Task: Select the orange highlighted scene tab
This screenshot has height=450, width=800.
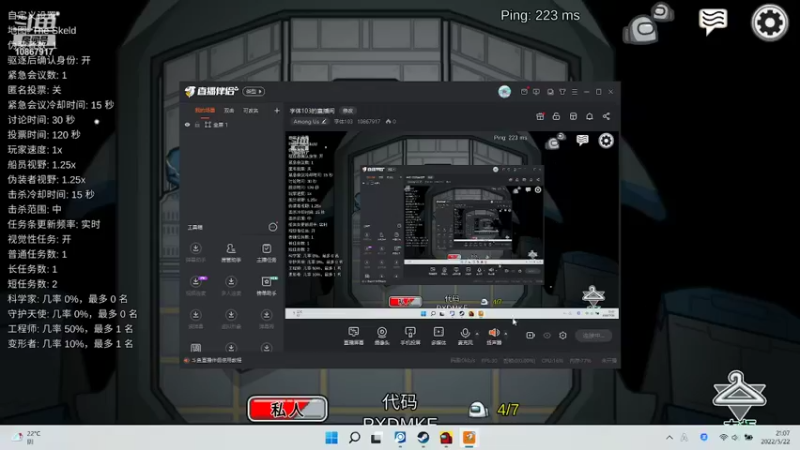Action: pos(205,111)
